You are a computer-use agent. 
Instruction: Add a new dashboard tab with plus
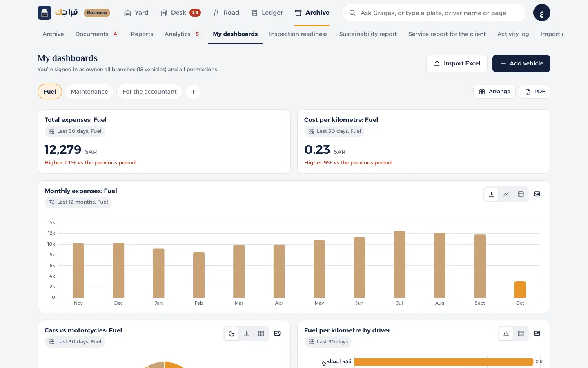click(193, 92)
